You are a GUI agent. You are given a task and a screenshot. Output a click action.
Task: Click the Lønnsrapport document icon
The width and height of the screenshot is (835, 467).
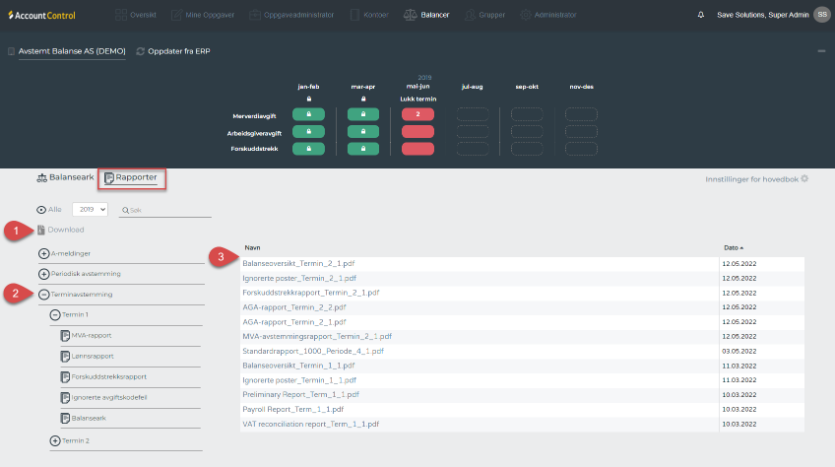(66, 356)
